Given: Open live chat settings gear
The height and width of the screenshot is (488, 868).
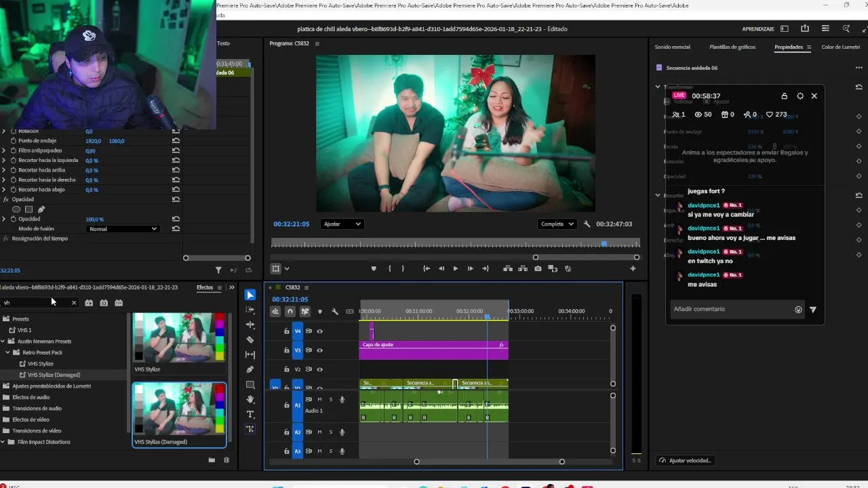Looking at the screenshot, I should pyautogui.click(x=800, y=96).
